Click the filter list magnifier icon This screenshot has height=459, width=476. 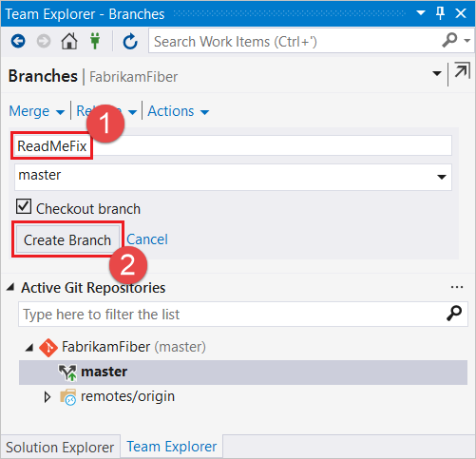click(x=454, y=314)
